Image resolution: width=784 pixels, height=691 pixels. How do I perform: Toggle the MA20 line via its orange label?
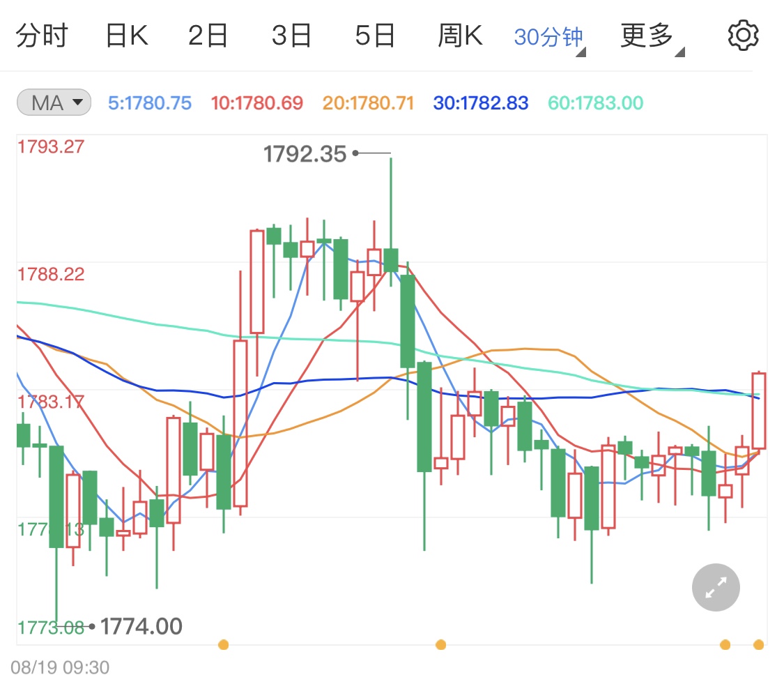point(367,102)
